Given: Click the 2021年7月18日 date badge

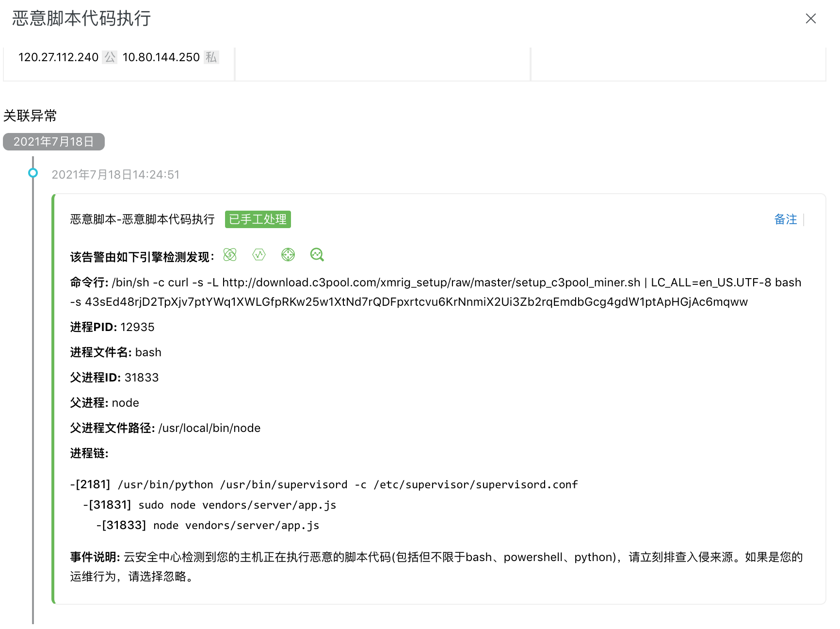Looking at the screenshot, I should (54, 142).
